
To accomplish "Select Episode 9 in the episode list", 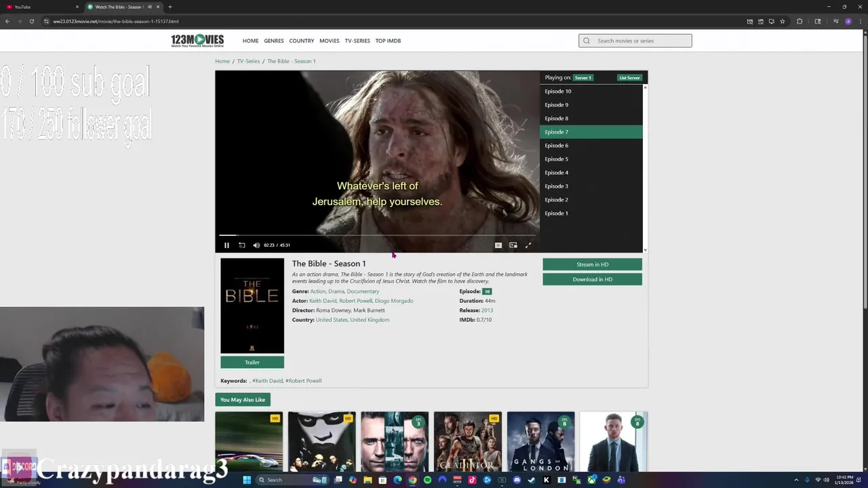I will tap(591, 104).
